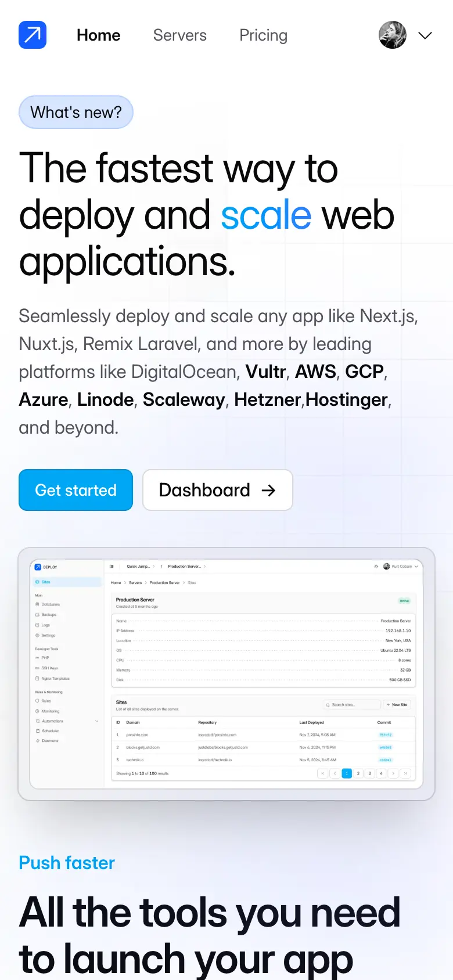Go to next page arrow in preview pagination
This screenshot has height=980, width=453.
(x=393, y=773)
